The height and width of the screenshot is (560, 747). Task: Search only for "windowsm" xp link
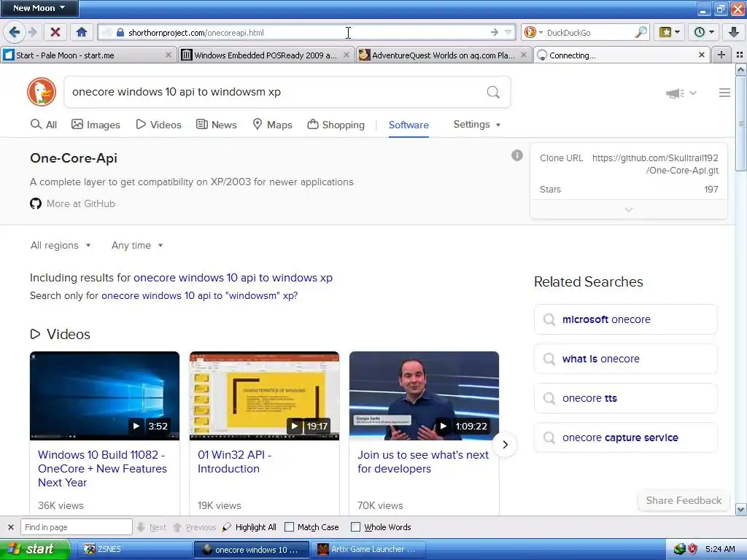200,296
